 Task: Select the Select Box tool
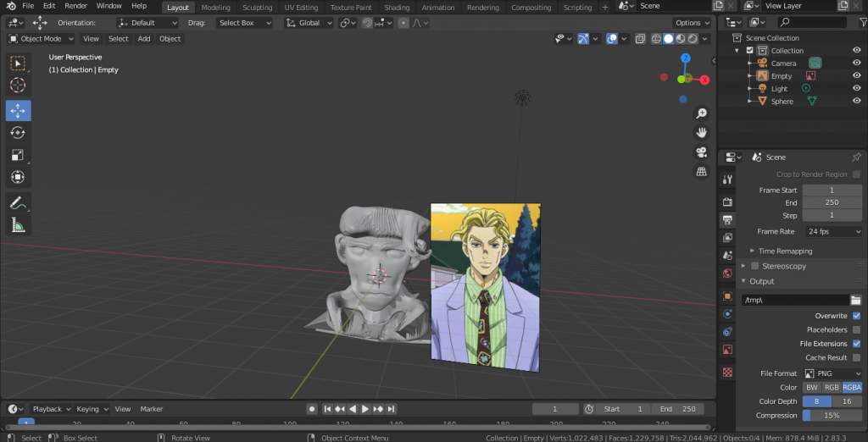coord(19,64)
